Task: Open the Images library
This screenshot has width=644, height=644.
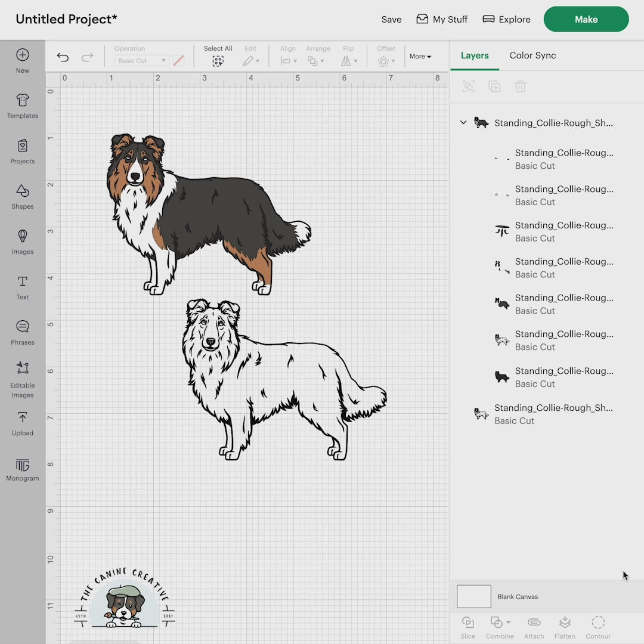Action: click(x=22, y=241)
